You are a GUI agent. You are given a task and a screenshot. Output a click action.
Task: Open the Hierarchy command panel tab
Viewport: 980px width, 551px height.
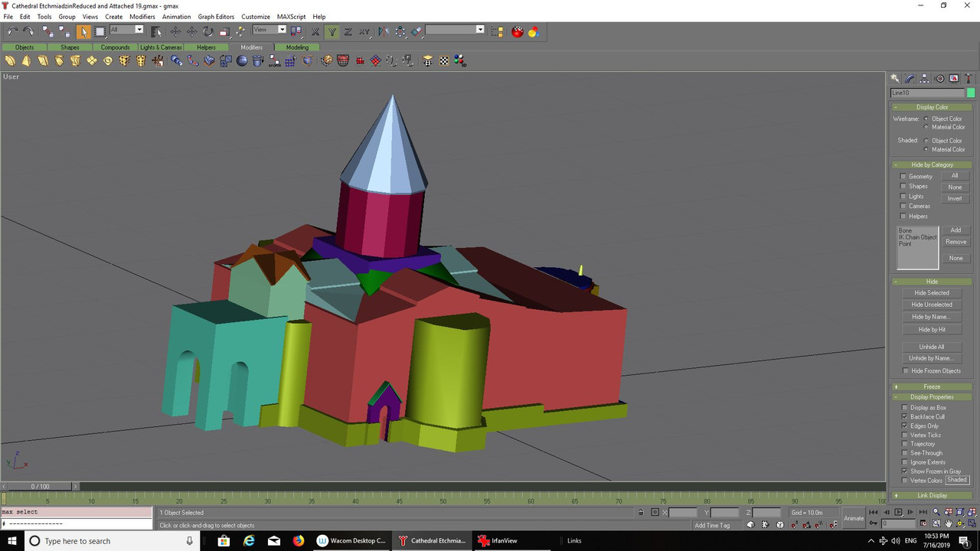[x=924, y=78]
